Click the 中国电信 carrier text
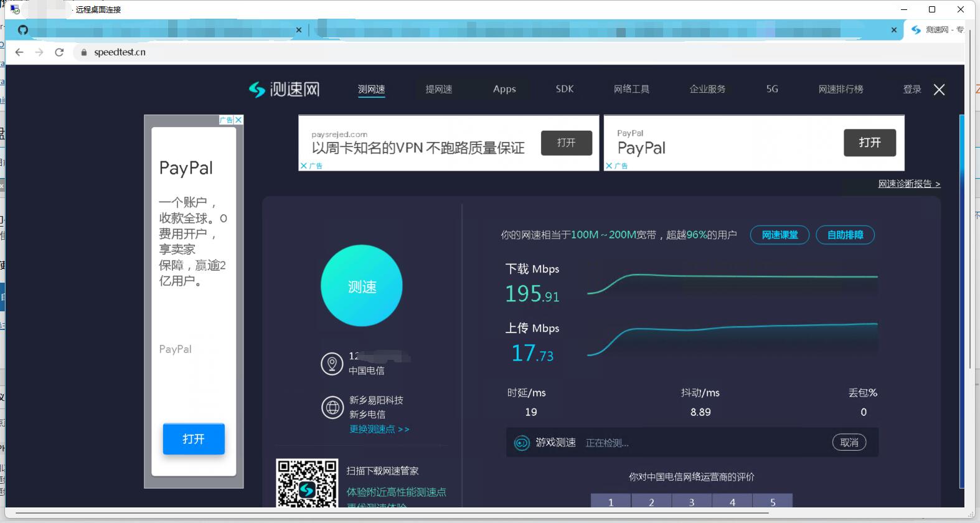 pyautogui.click(x=366, y=370)
